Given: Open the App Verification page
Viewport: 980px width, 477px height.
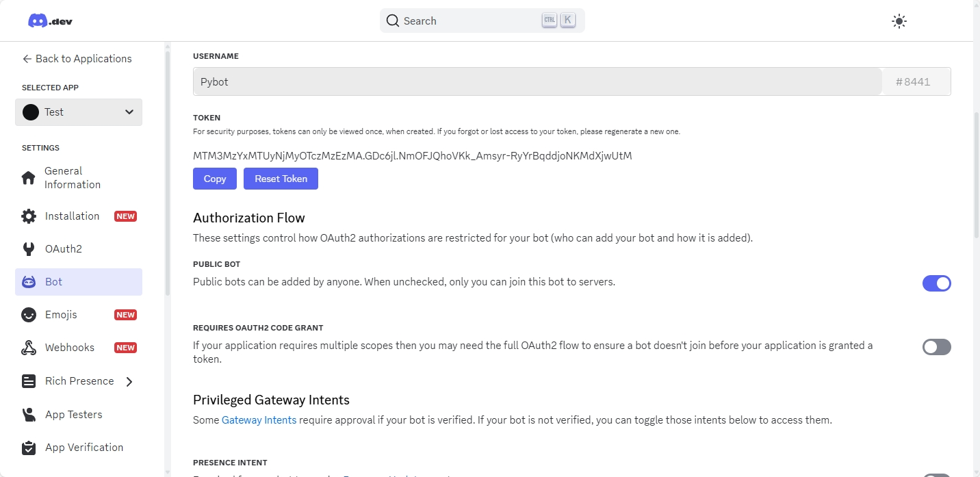Looking at the screenshot, I should (79, 448).
